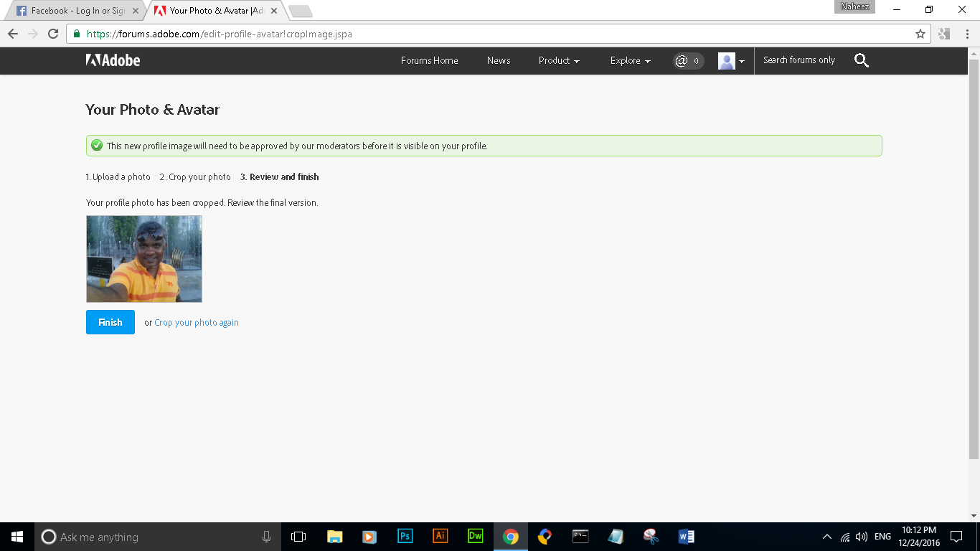Click the browser extension icon
The width and height of the screenshot is (980, 551).
click(944, 34)
